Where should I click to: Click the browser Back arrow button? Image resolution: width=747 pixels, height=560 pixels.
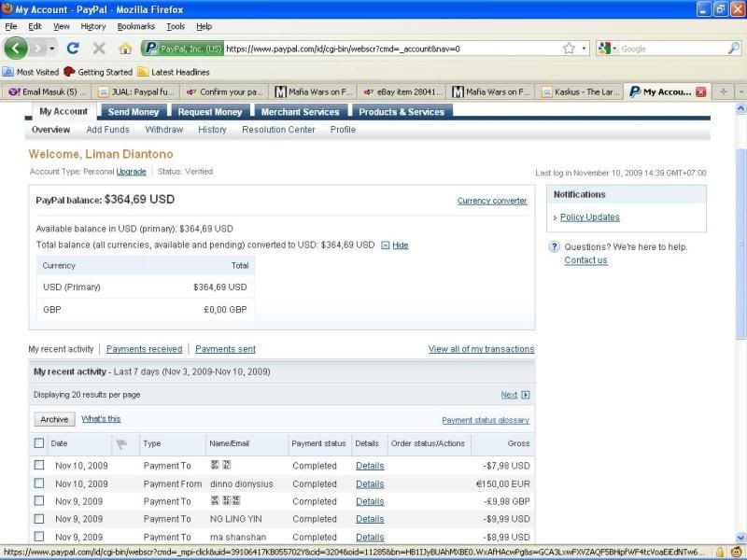[16, 49]
